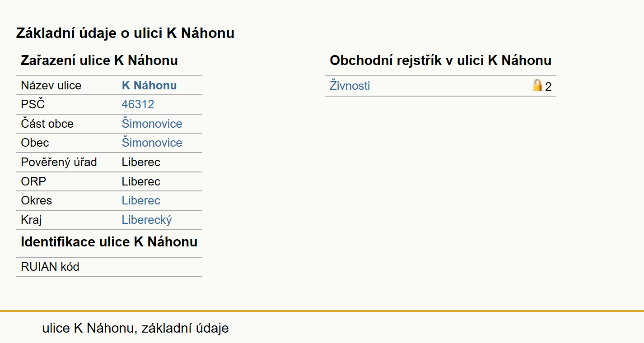Open the Liberecký region link
Screen dimensions: 644x343
pyautogui.click(x=147, y=220)
